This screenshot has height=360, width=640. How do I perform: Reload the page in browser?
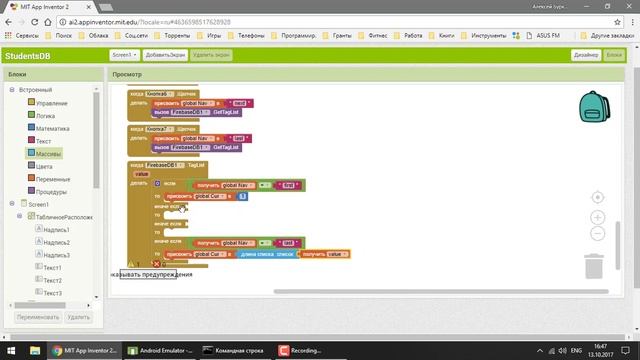tap(35, 22)
